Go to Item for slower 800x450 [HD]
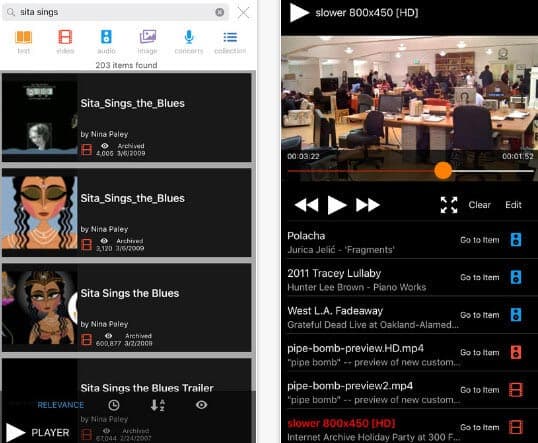 point(480,428)
